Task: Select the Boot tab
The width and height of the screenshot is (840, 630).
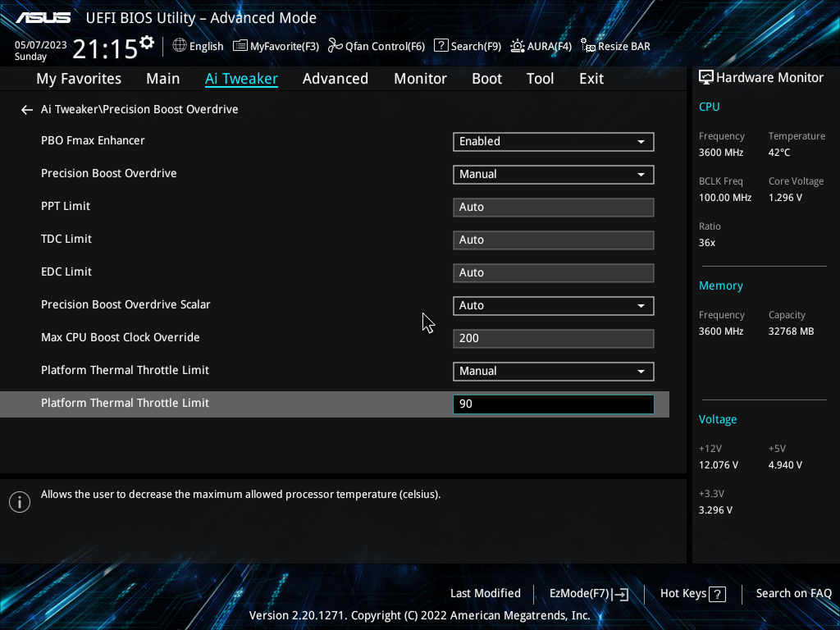Action: click(x=486, y=78)
